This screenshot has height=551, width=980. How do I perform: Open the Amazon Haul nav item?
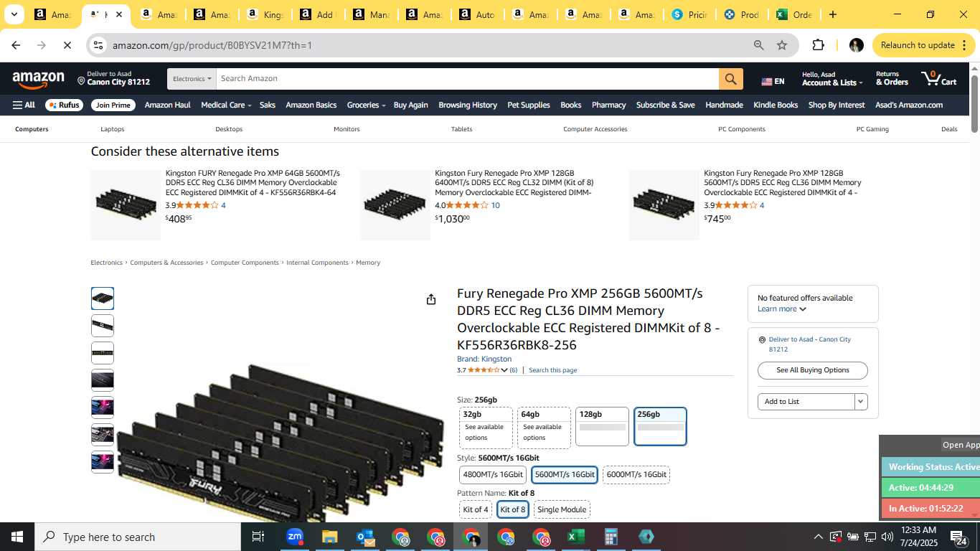tap(168, 105)
